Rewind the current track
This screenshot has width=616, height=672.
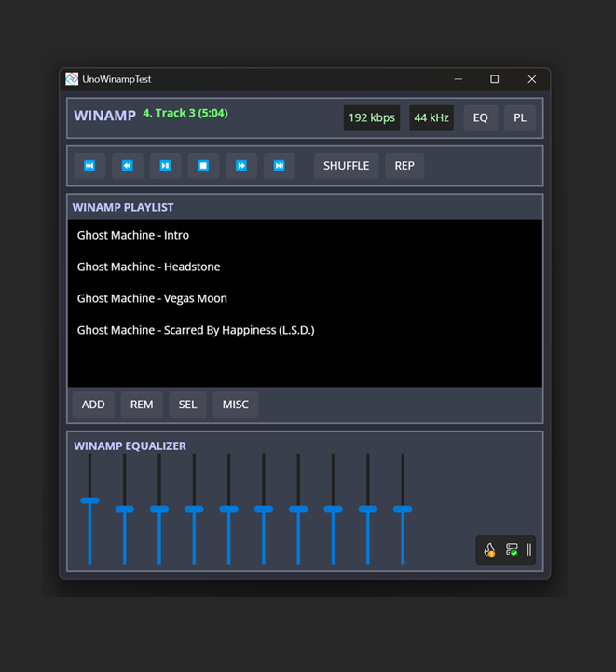click(x=128, y=166)
